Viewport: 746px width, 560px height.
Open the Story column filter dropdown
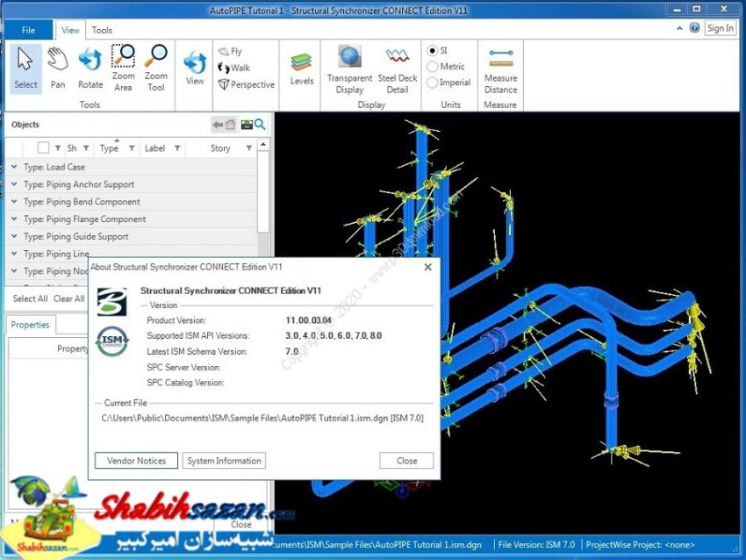click(x=249, y=148)
